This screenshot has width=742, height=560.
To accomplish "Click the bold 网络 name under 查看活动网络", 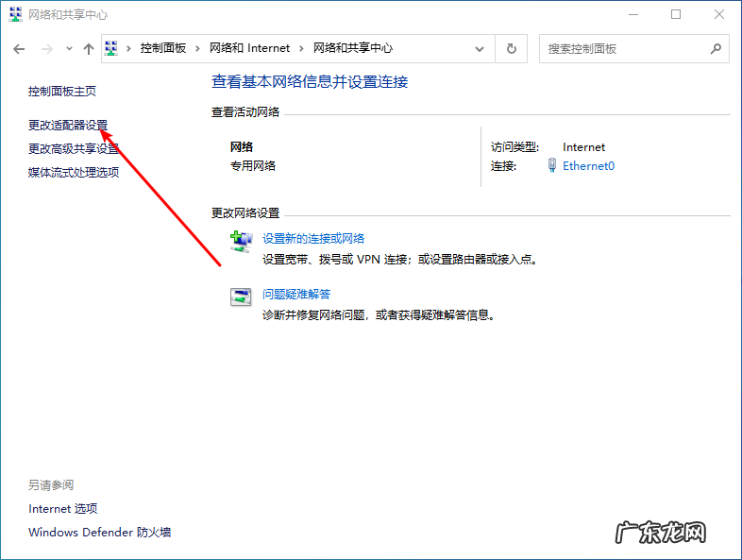I will pyautogui.click(x=242, y=147).
